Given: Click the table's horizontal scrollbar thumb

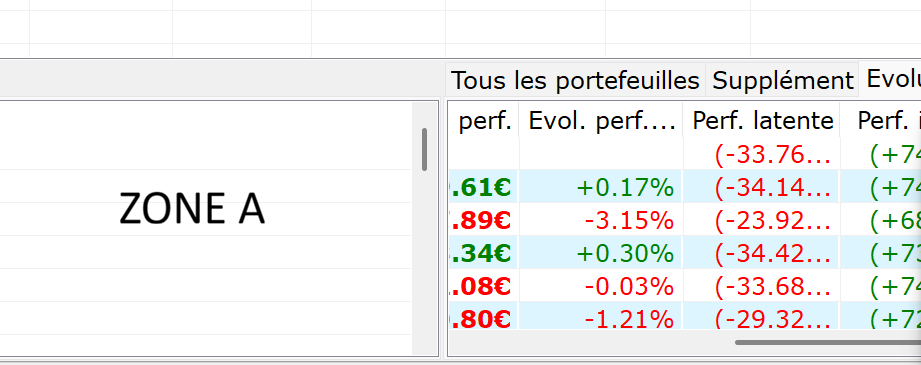Looking at the screenshot, I should click(828, 342).
